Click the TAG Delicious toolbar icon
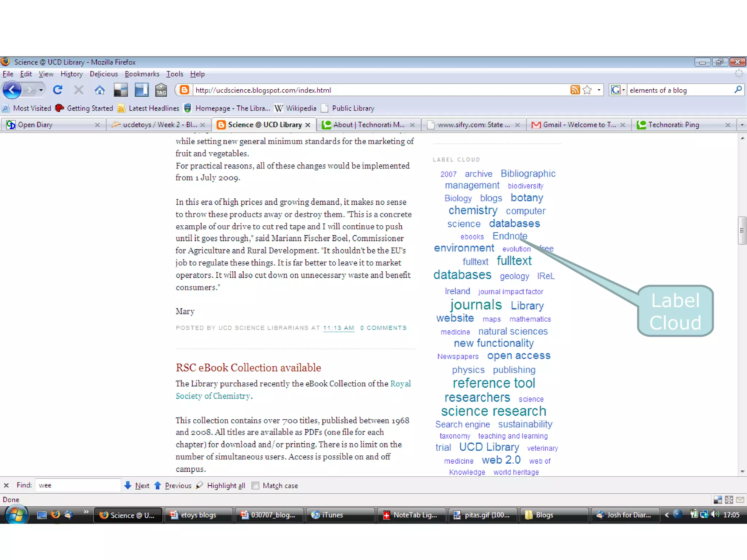 point(161,90)
